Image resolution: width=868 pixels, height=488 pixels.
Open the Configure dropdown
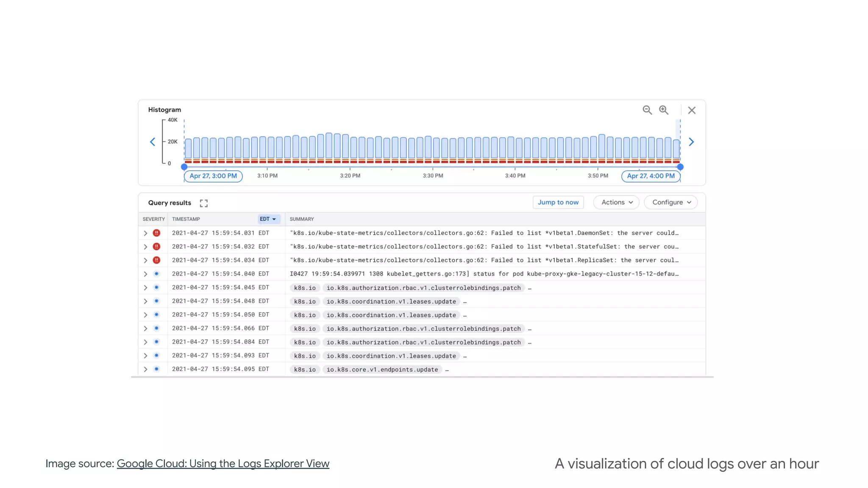[671, 202]
